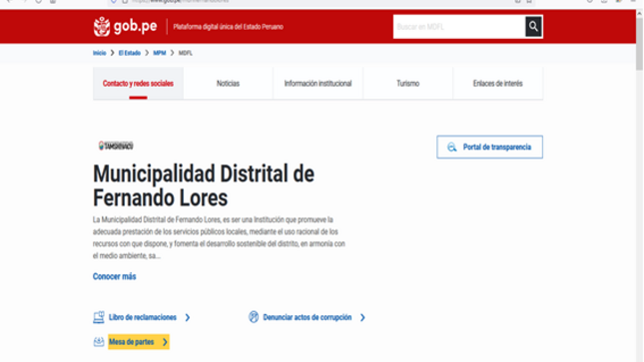This screenshot has height=362, width=644.
Task: Click the gob.pe logo
Action: pyautogui.click(x=125, y=27)
